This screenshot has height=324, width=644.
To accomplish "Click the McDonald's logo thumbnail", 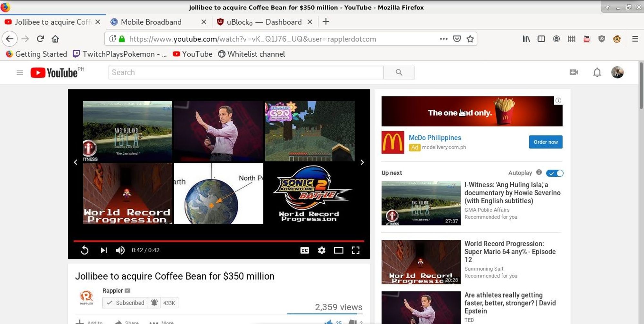I will pyautogui.click(x=393, y=142).
